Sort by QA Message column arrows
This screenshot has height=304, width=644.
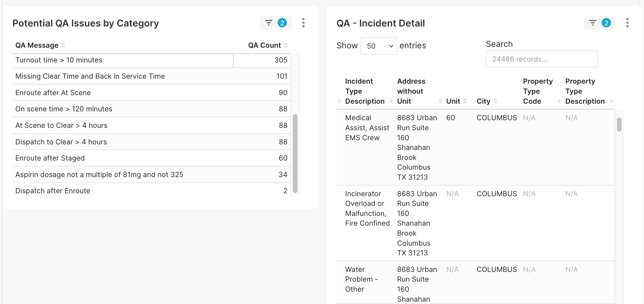(x=63, y=45)
